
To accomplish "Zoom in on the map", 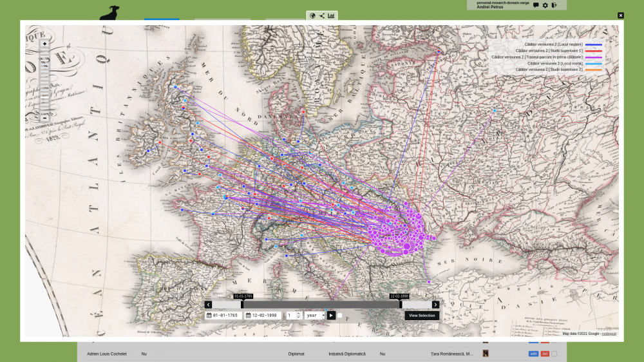I will tap(44, 44).
